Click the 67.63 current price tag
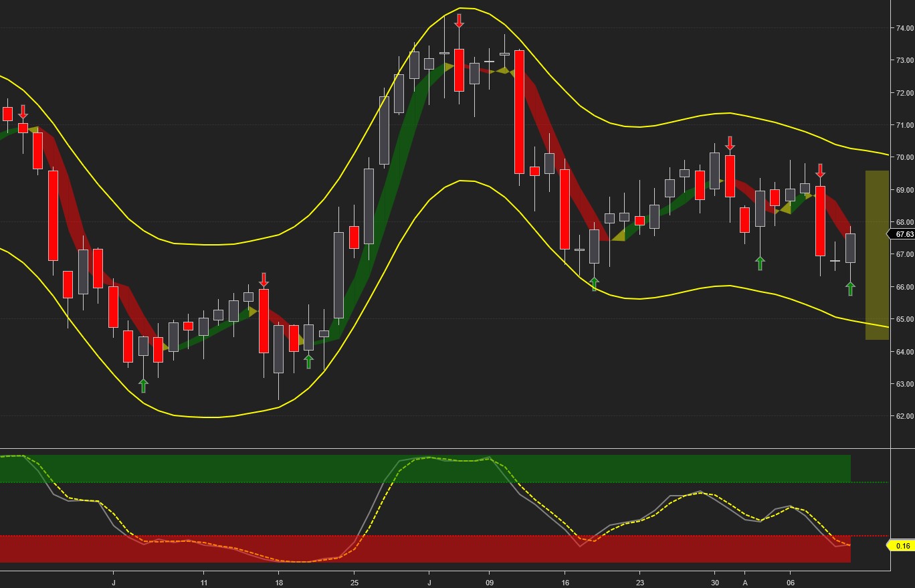This screenshot has height=588, width=915. (x=902, y=234)
